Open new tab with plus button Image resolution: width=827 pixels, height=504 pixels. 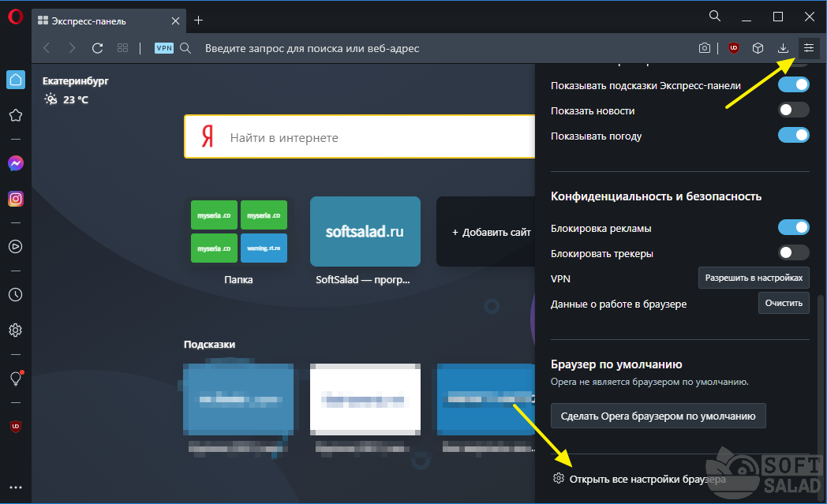click(x=199, y=20)
